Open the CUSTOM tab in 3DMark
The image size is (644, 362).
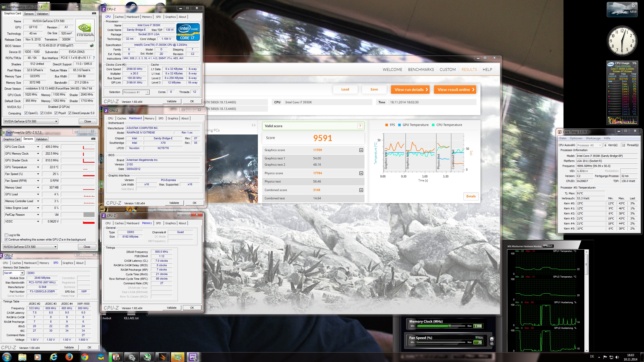click(x=448, y=70)
